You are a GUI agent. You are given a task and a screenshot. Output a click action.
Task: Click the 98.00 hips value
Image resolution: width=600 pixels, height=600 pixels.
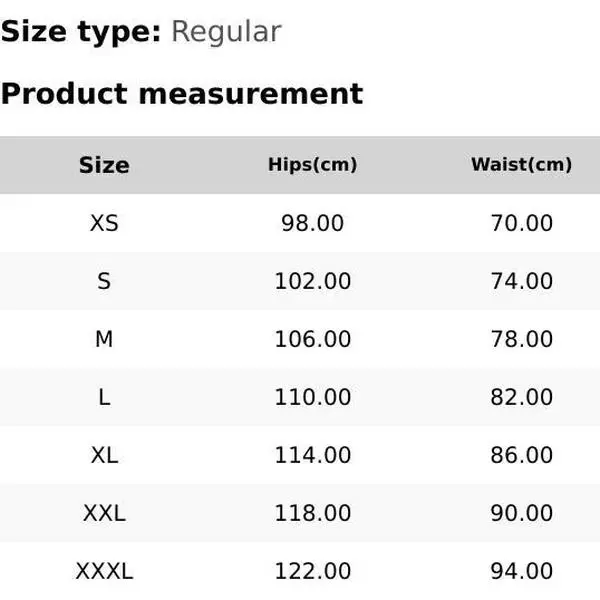pyautogui.click(x=312, y=223)
